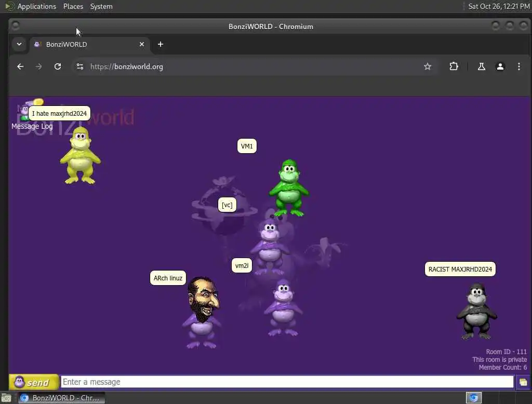
Task: Open the Extensions puzzle icon
Action: pos(454,66)
